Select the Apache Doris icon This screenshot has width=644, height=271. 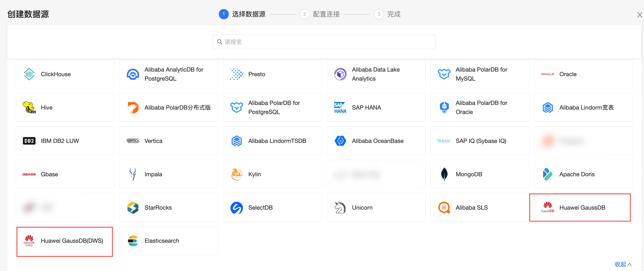pyautogui.click(x=548, y=174)
